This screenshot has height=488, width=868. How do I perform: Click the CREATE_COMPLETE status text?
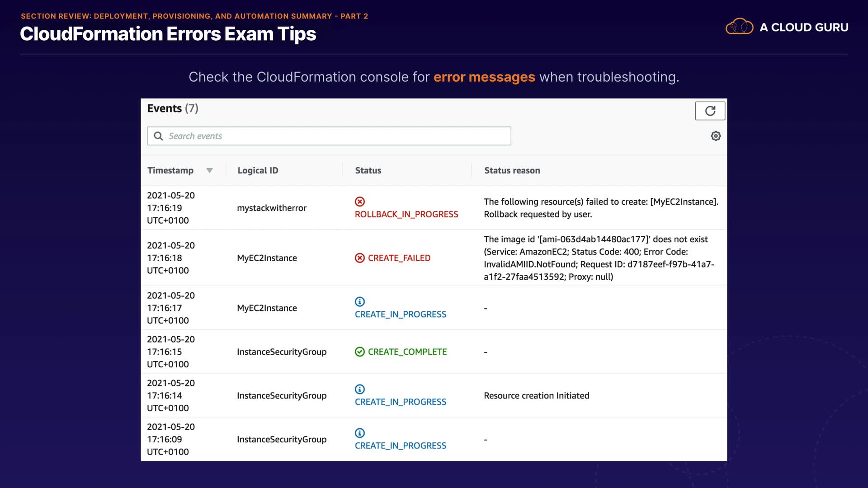pos(407,352)
